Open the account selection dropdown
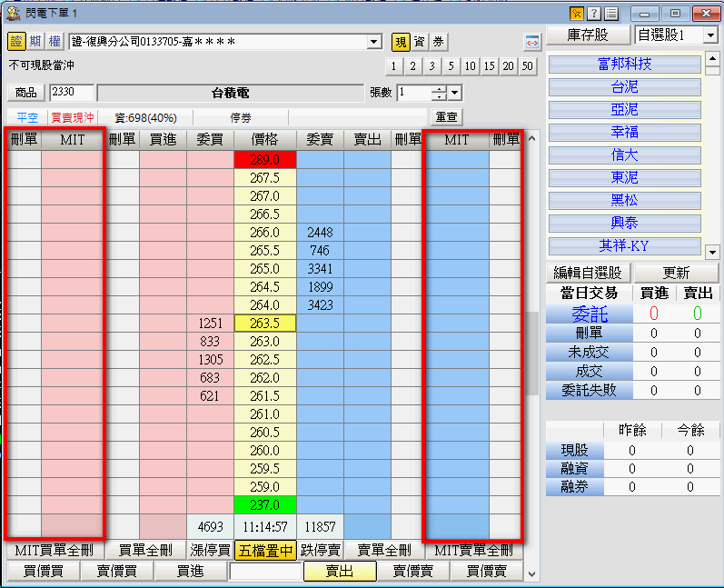 (374, 42)
